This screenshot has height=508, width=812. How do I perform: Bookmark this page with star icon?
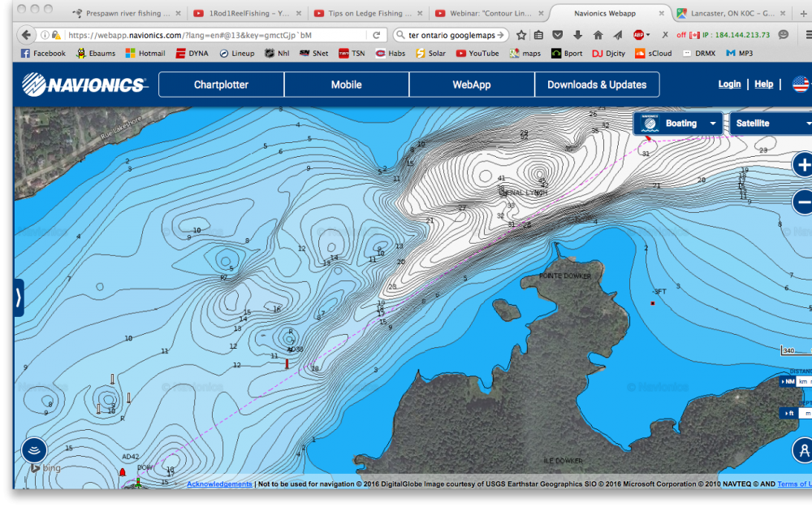pyautogui.click(x=521, y=35)
